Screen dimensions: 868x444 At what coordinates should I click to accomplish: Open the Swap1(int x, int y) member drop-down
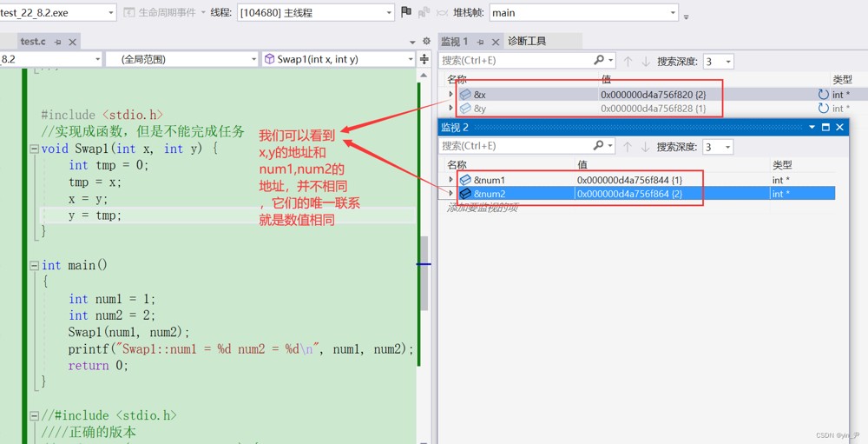pos(411,59)
